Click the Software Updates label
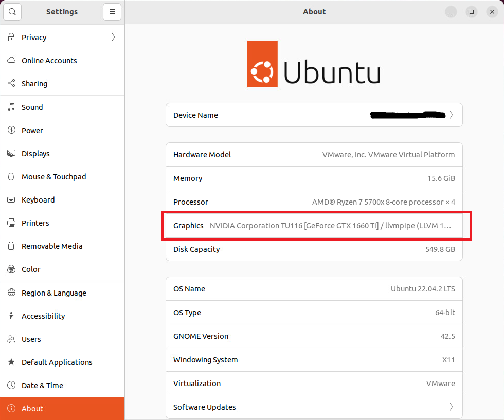This screenshot has height=420, width=504. (205, 407)
